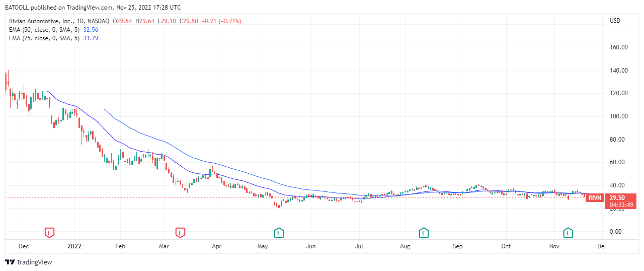Click the green earnings marker in August

click(x=424, y=232)
